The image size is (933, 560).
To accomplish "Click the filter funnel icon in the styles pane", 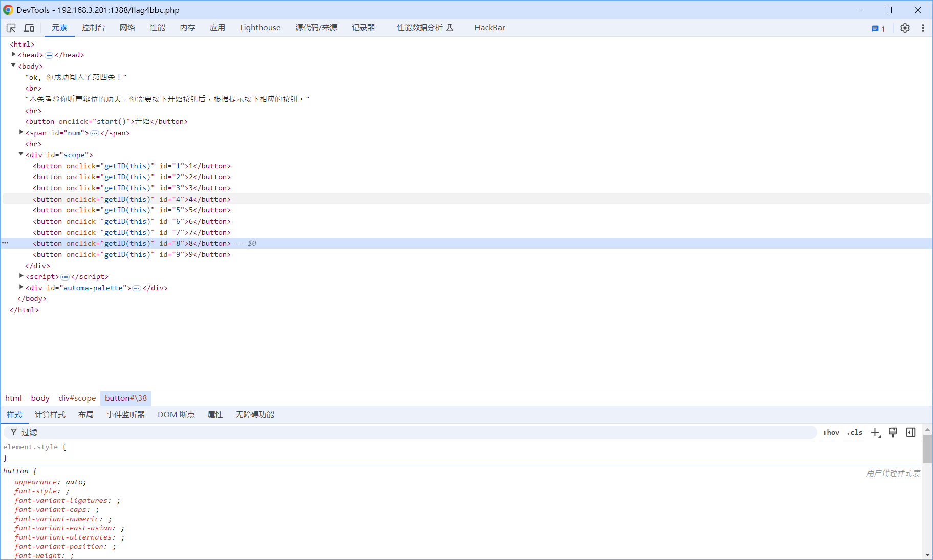I will pyautogui.click(x=14, y=432).
